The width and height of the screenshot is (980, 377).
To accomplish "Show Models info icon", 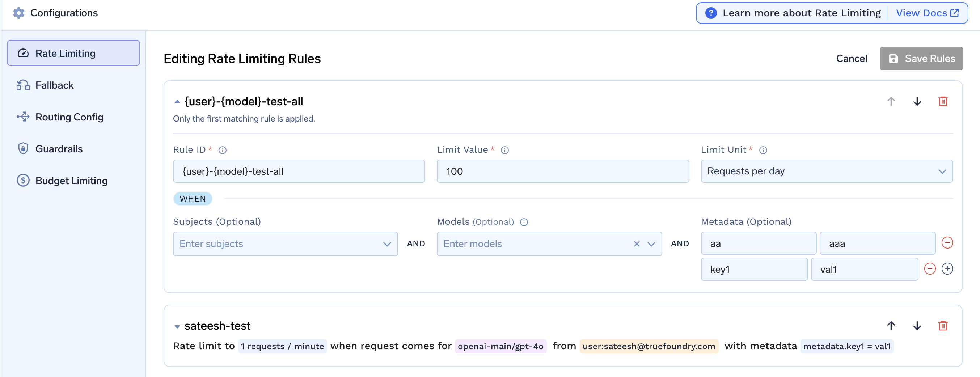I will click(524, 222).
